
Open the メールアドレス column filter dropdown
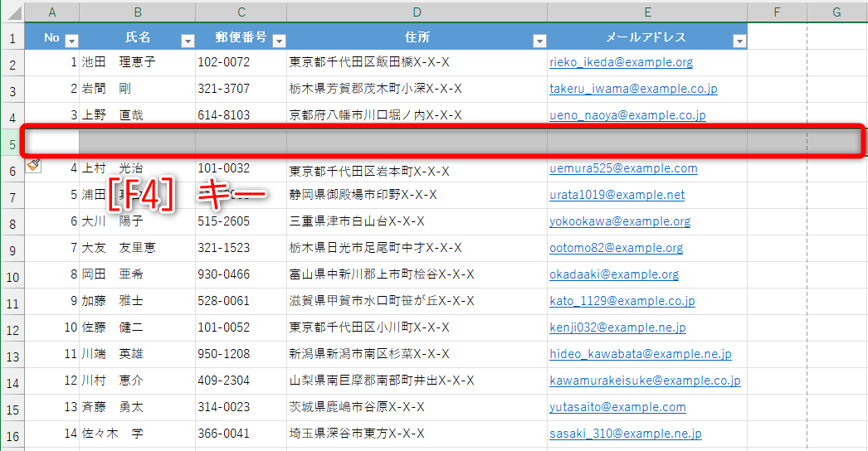pos(739,41)
